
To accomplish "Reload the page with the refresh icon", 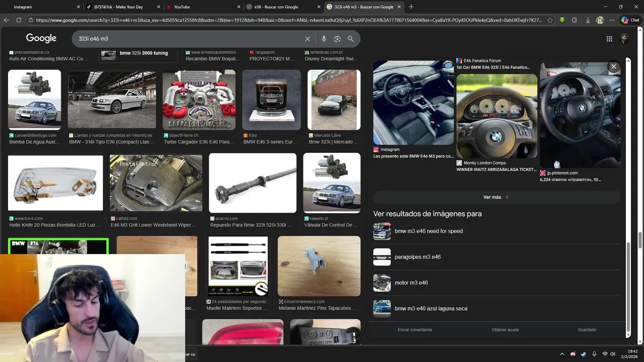I will click(19, 20).
